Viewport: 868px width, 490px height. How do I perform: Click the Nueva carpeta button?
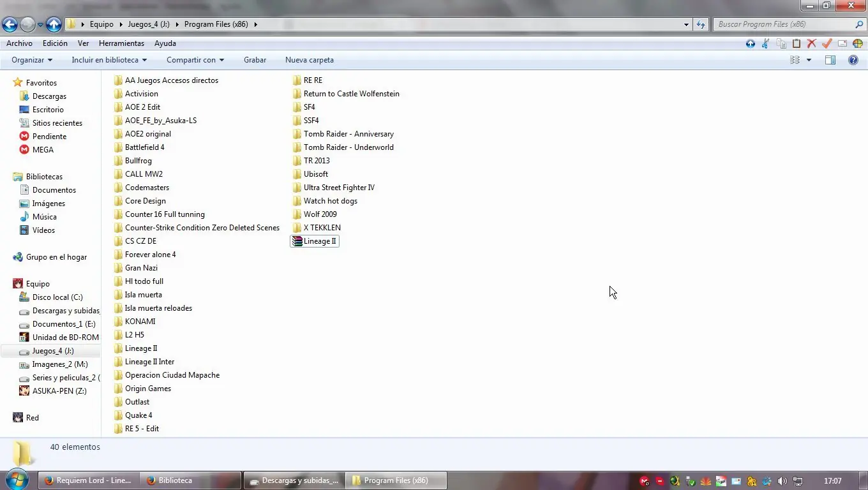tap(310, 60)
